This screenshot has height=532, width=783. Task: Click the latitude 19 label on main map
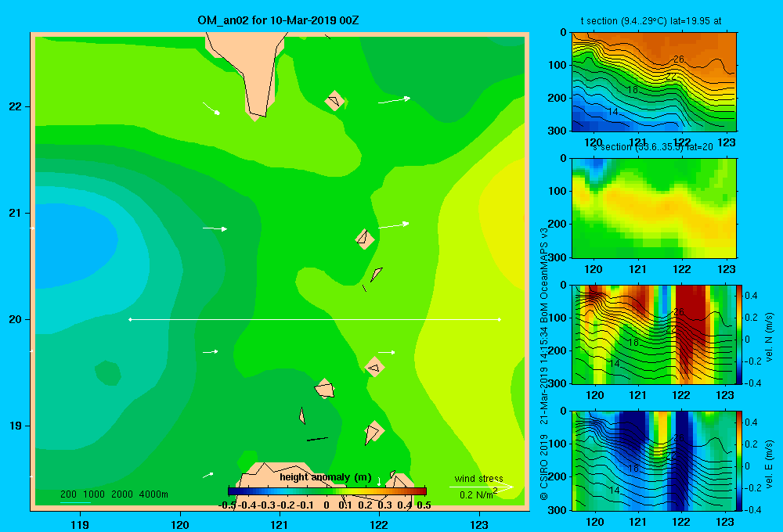tap(16, 426)
